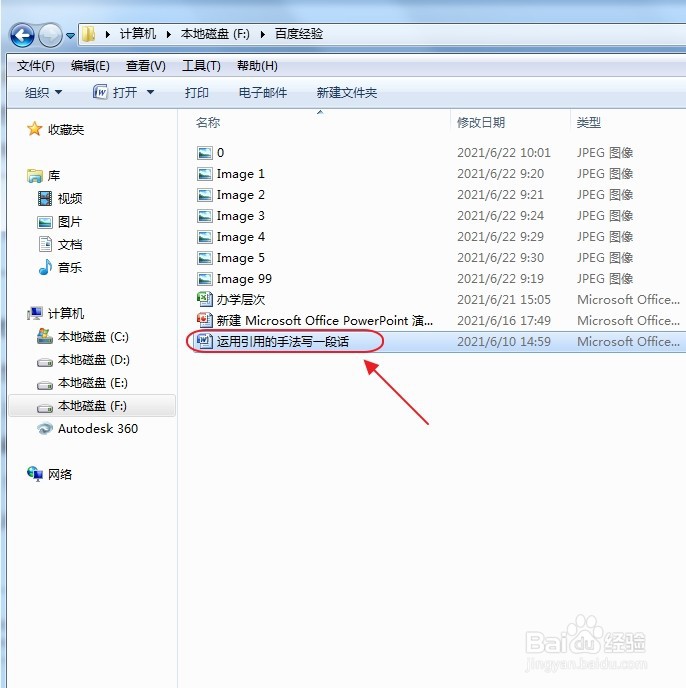Select 收藏夹 star icon in sidebar

[34, 129]
